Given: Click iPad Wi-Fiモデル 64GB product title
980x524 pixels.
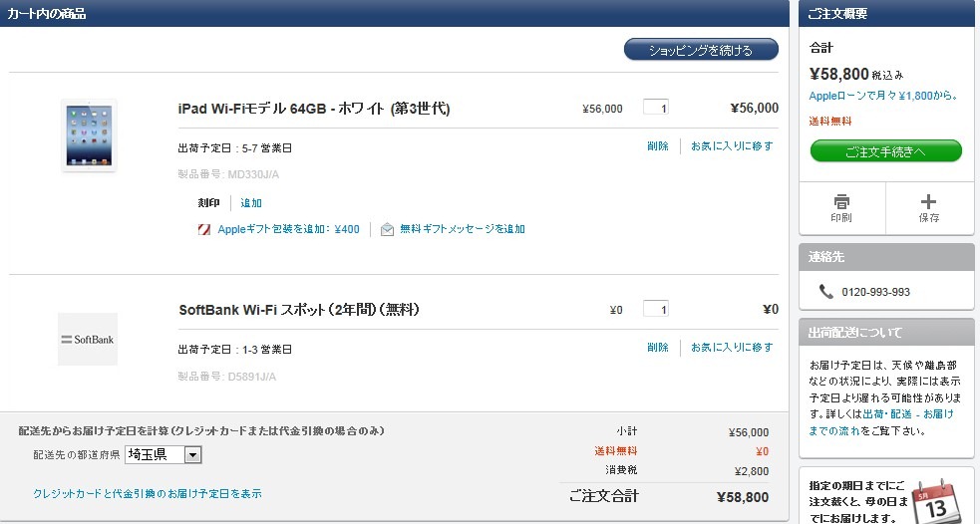Looking at the screenshot, I should click(314, 108).
